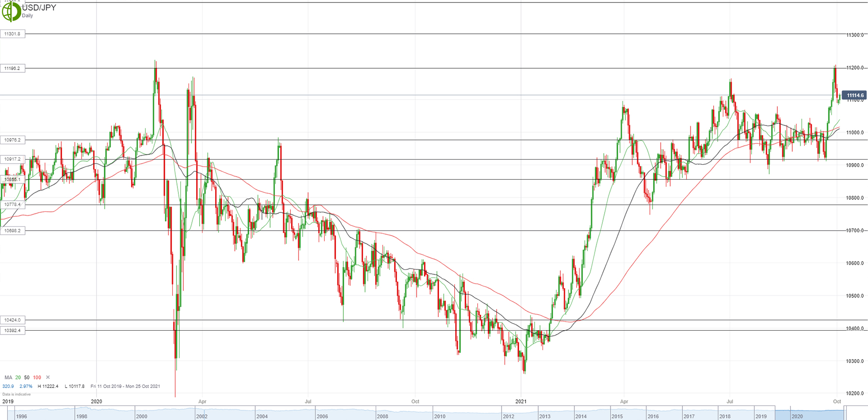Click the 2021 label on the time axis
Viewport: 868px width, 420px height.
[521, 402]
